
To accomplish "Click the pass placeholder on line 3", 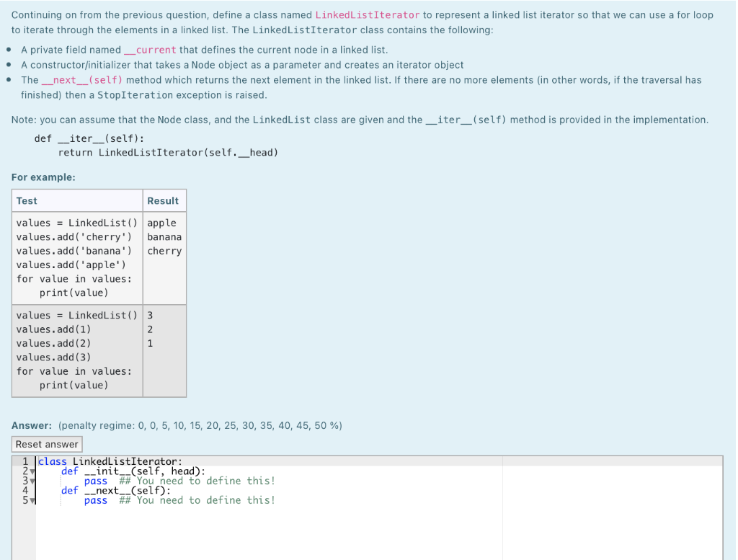I will 96,481.
